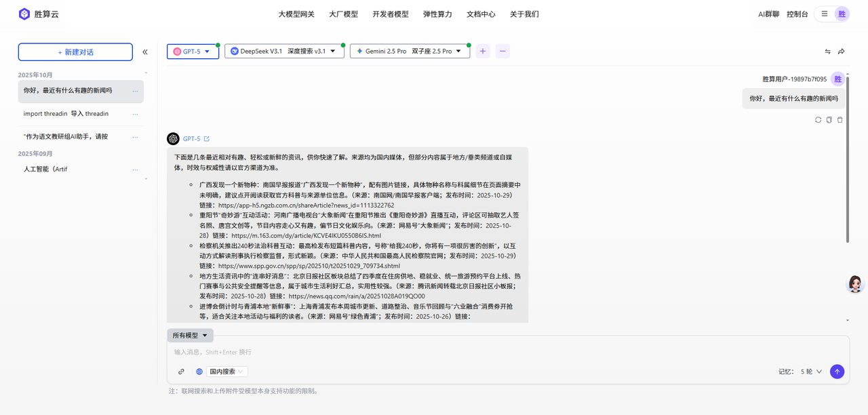
Task: Open the m.163.com article link
Action: tap(306, 235)
